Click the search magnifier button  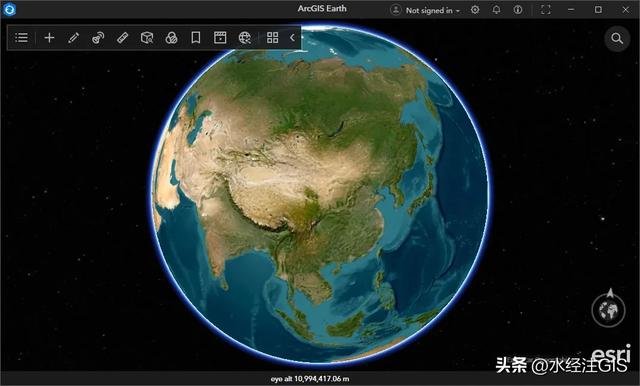617,39
